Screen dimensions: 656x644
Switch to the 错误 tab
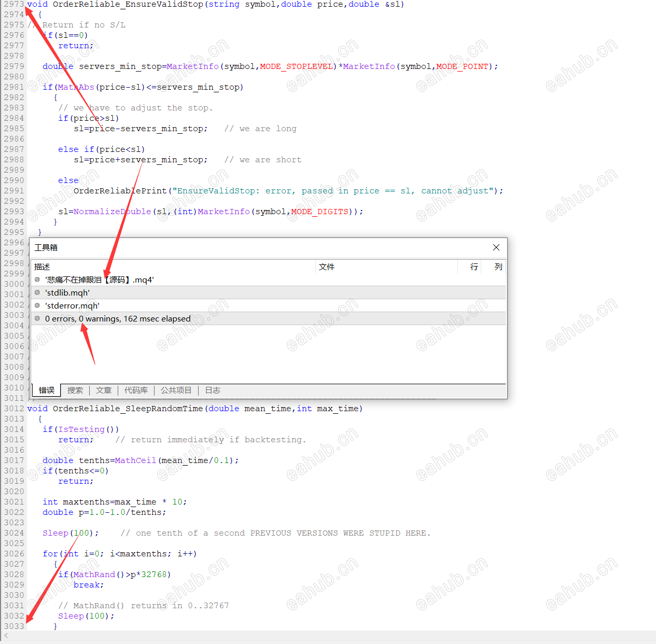tap(47, 390)
